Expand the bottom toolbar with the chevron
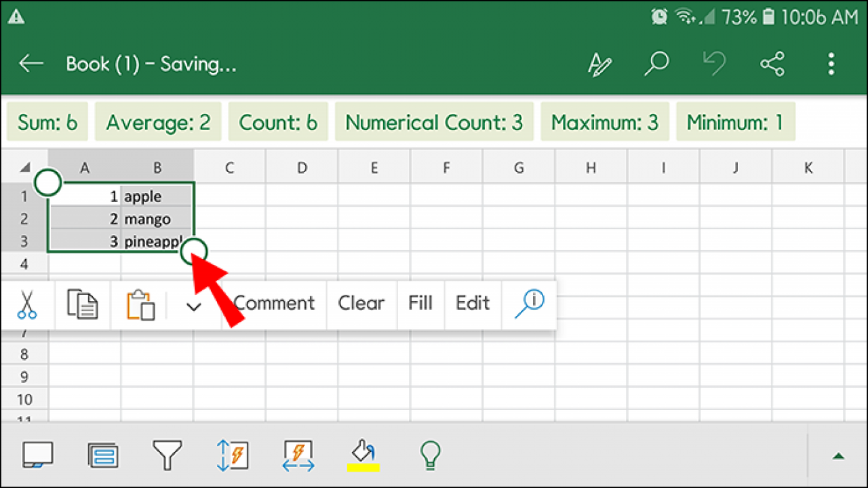This screenshot has width=868, height=488. [839, 455]
